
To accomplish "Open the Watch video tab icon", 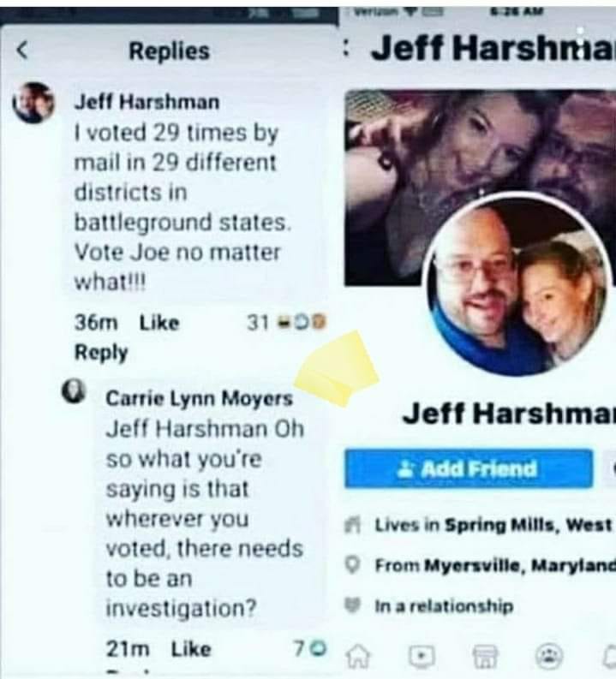I will [x=422, y=656].
